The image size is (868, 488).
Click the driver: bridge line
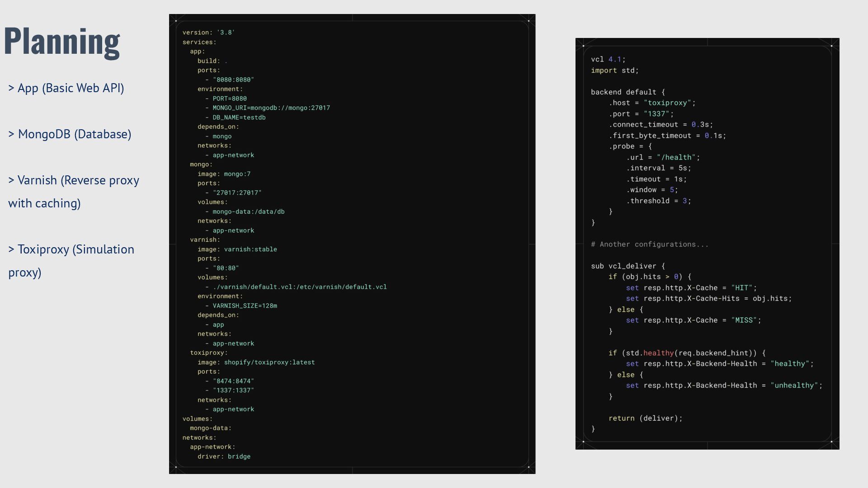224,456
